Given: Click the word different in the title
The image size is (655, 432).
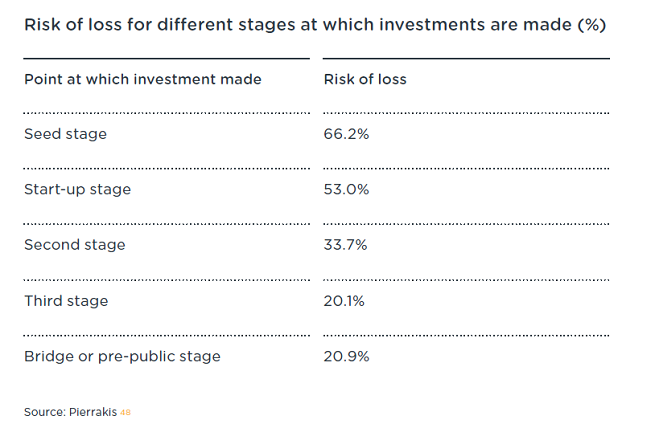Looking at the screenshot, I should pos(198,24).
